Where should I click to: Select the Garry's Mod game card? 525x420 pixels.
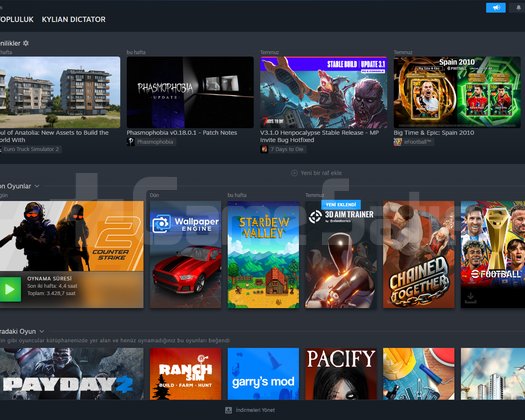pyautogui.click(x=264, y=374)
